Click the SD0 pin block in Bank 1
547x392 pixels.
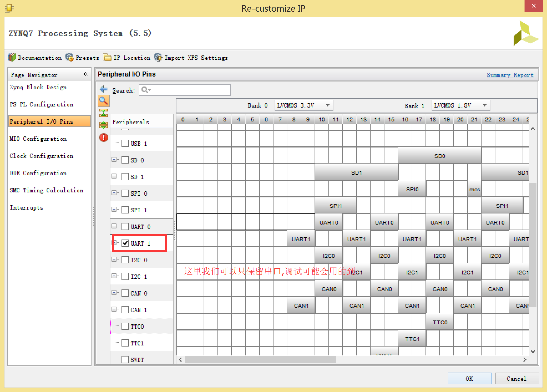(x=440, y=156)
